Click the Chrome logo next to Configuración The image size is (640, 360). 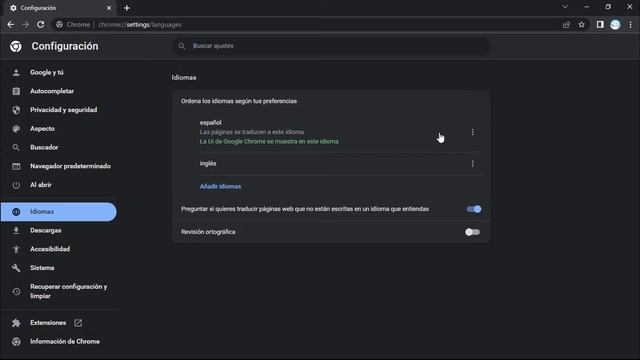click(16, 46)
